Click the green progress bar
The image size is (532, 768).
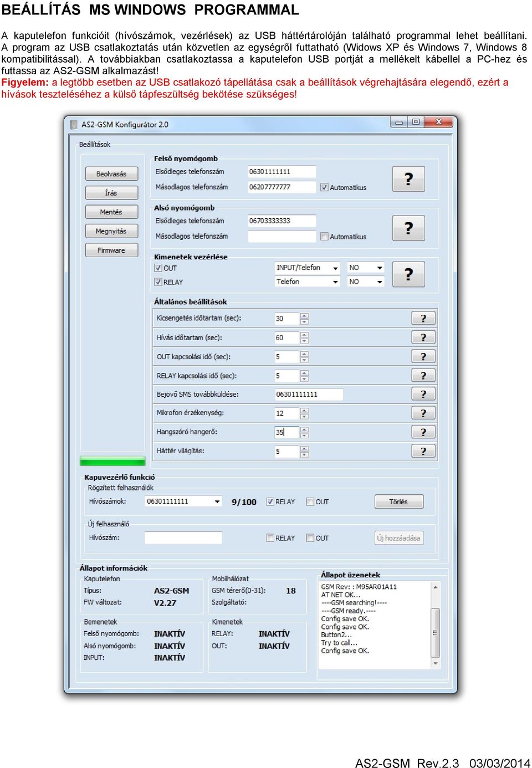112,461
